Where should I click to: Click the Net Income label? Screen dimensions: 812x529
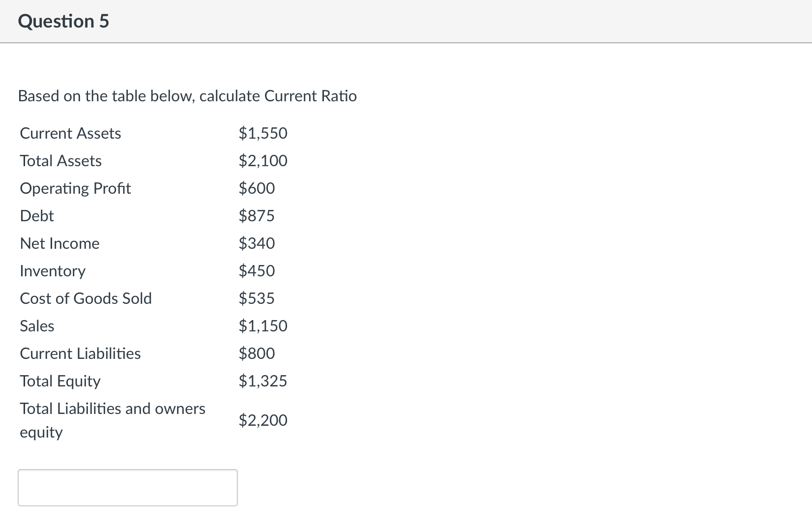coord(59,243)
